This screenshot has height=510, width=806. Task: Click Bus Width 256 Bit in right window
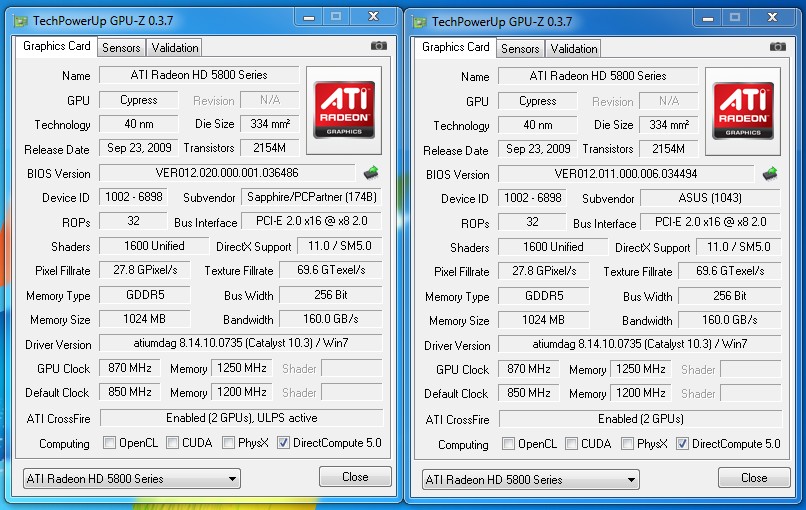[730, 296]
